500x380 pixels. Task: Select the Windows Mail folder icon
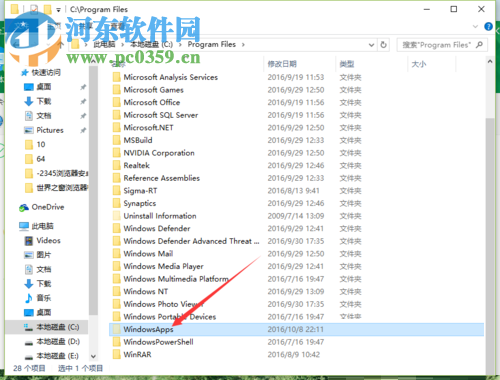[x=116, y=254]
